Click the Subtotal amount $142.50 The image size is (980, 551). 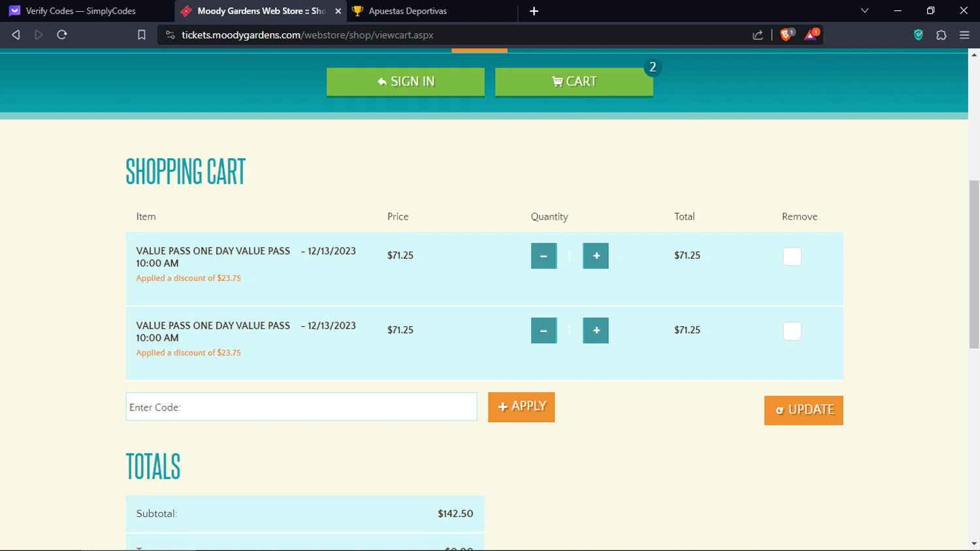[x=455, y=514]
